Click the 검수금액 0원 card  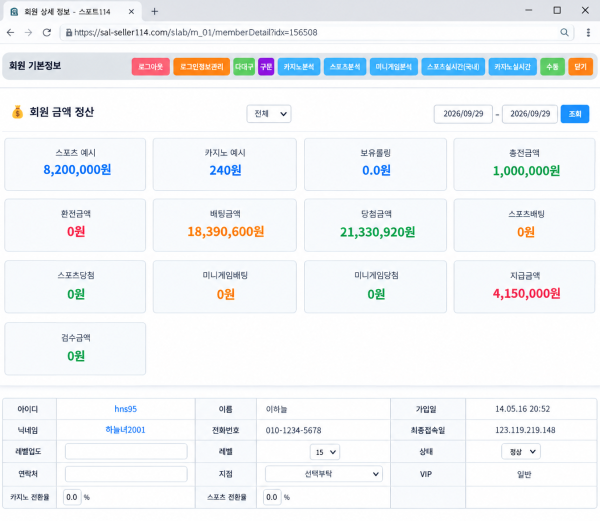click(x=75, y=348)
